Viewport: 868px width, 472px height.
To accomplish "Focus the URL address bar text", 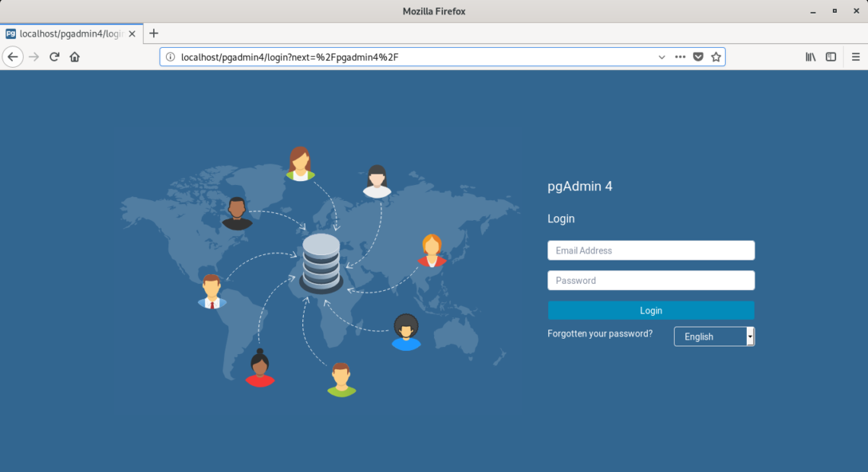I will click(289, 57).
